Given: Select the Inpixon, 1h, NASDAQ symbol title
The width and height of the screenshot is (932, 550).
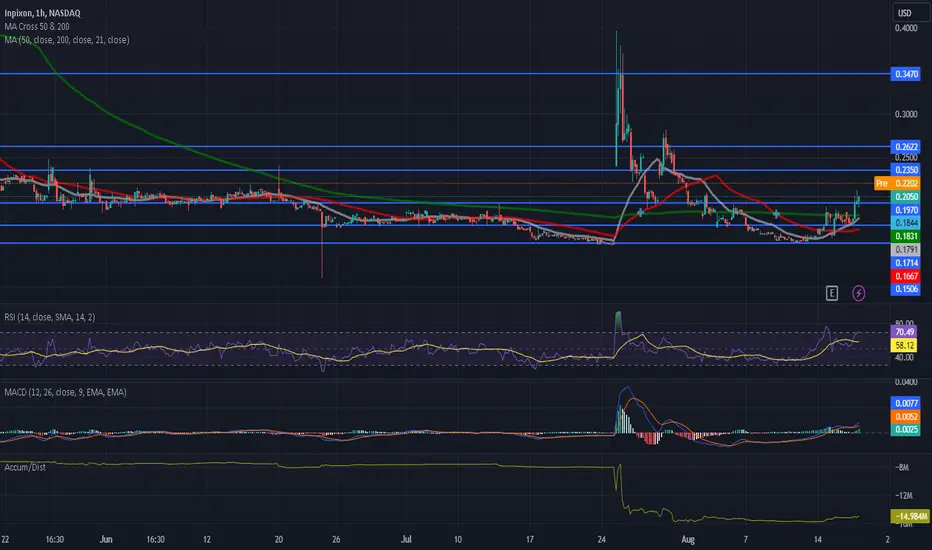Looking at the screenshot, I should (42, 13).
